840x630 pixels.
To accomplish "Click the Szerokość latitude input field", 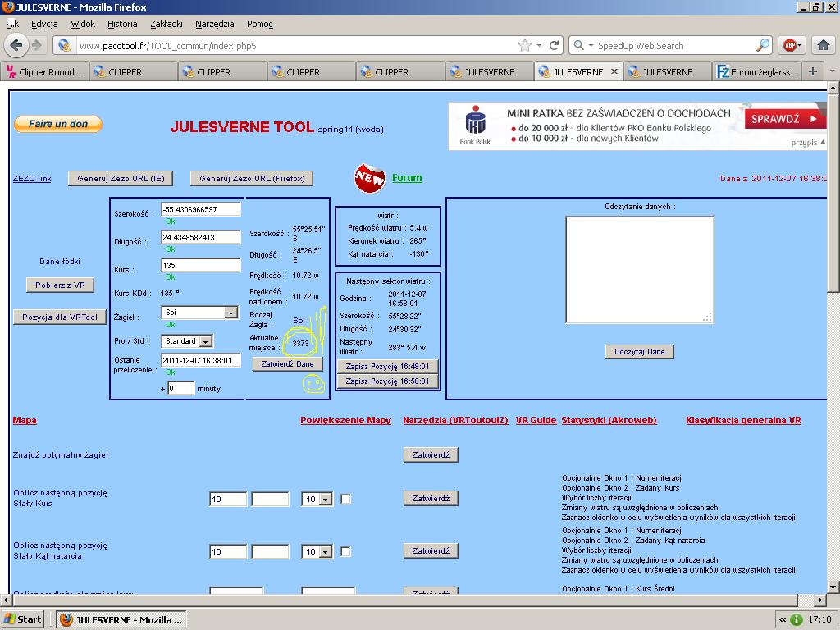I will coord(200,209).
